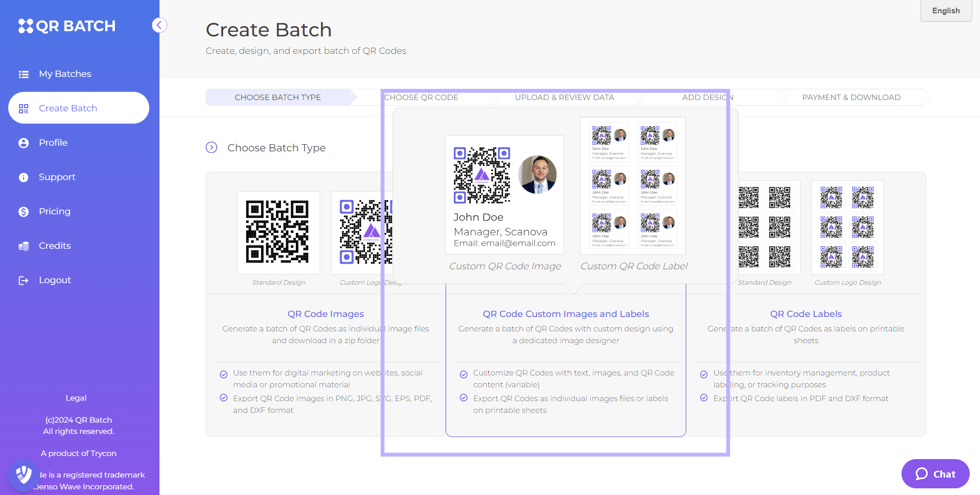Go to the Choose QR Code step
Image resolution: width=980 pixels, height=495 pixels.
[x=421, y=97]
